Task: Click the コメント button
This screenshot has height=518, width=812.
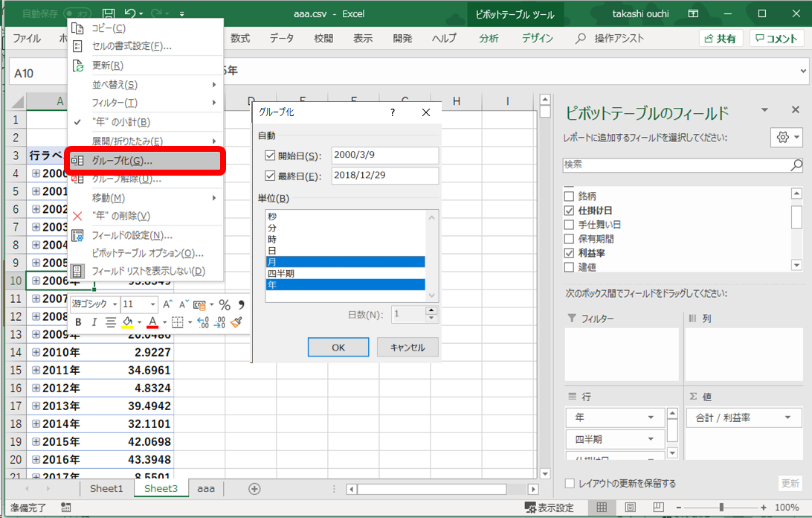Action: click(x=776, y=39)
